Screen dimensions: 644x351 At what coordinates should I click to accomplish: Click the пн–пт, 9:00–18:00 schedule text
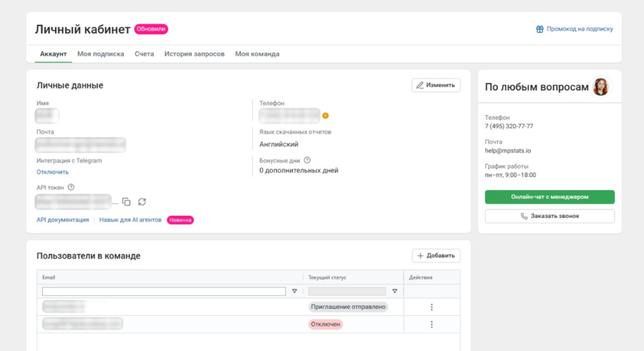511,175
